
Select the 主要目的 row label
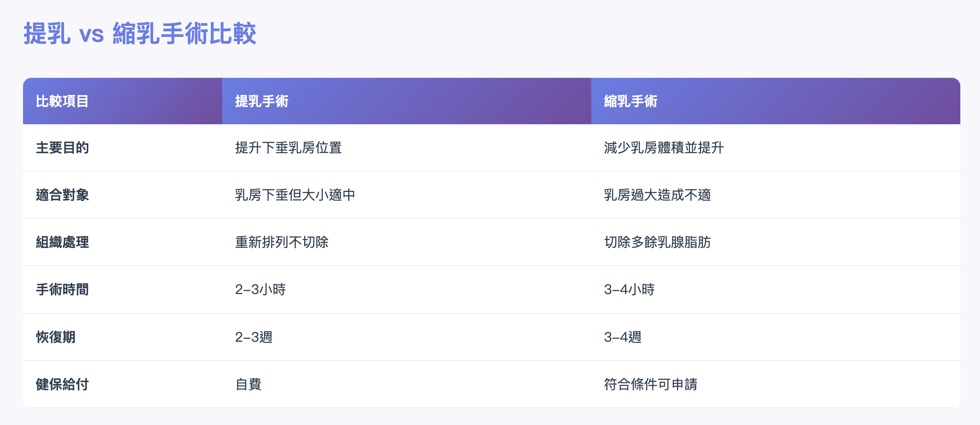coord(62,148)
